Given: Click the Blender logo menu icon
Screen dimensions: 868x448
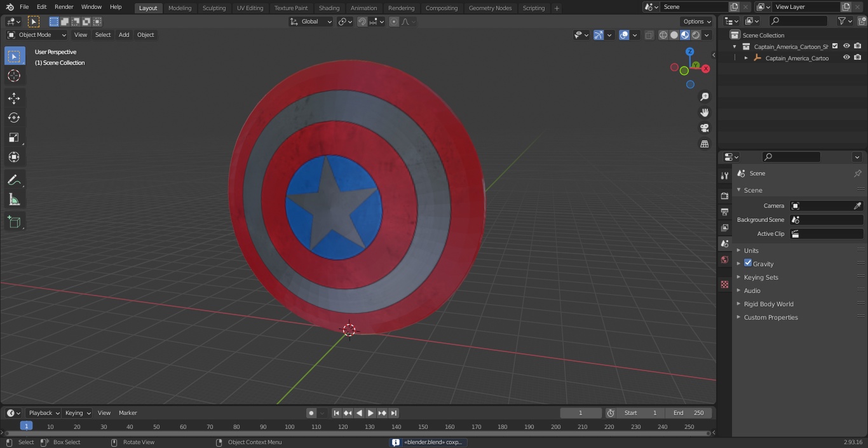Looking at the screenshot, I should [10, 7].
